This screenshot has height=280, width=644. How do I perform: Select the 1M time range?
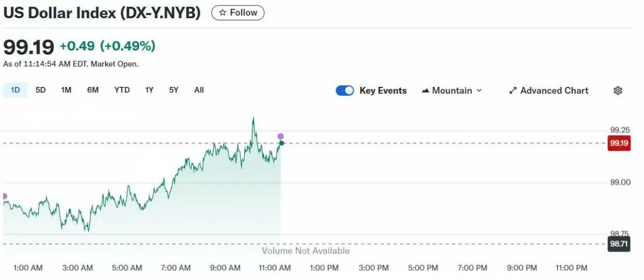coord(66,90)
